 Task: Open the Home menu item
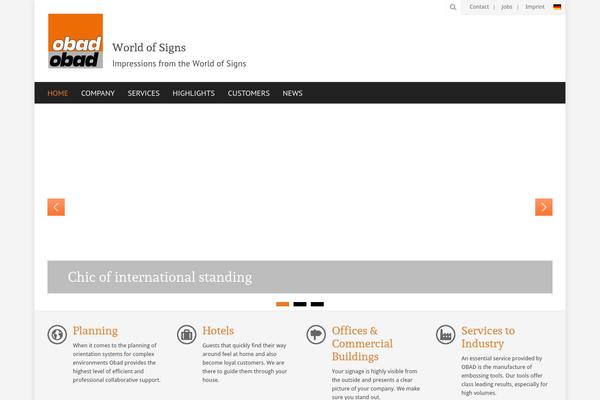click(x=58, y=93)
